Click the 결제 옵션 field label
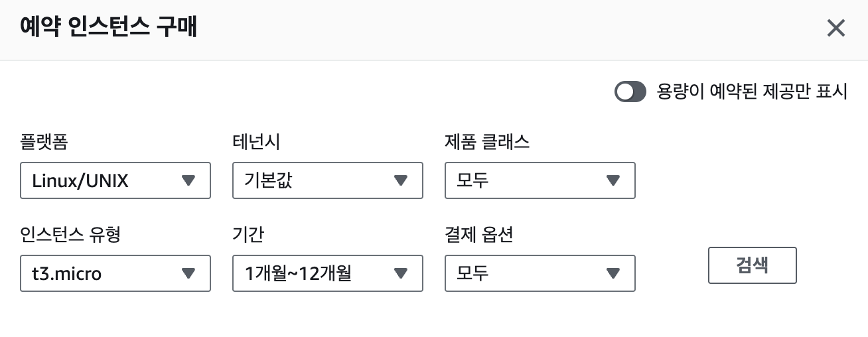868x337 pixels. tap(478, 236)
